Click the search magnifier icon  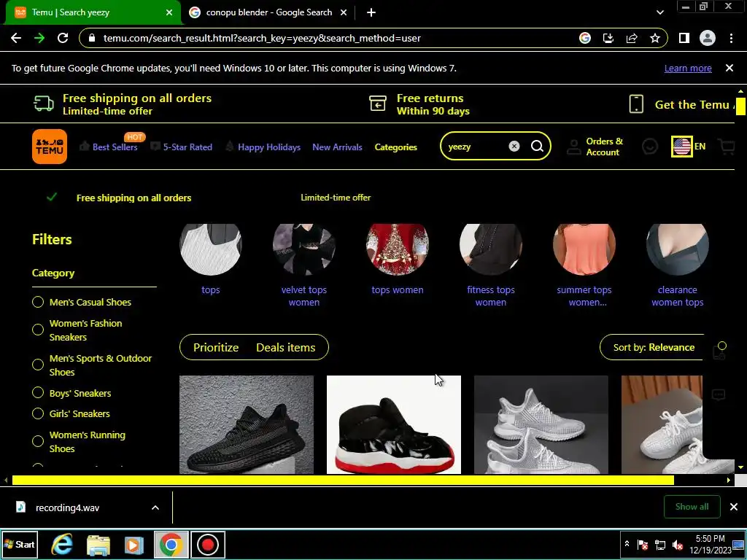[537, 146]
